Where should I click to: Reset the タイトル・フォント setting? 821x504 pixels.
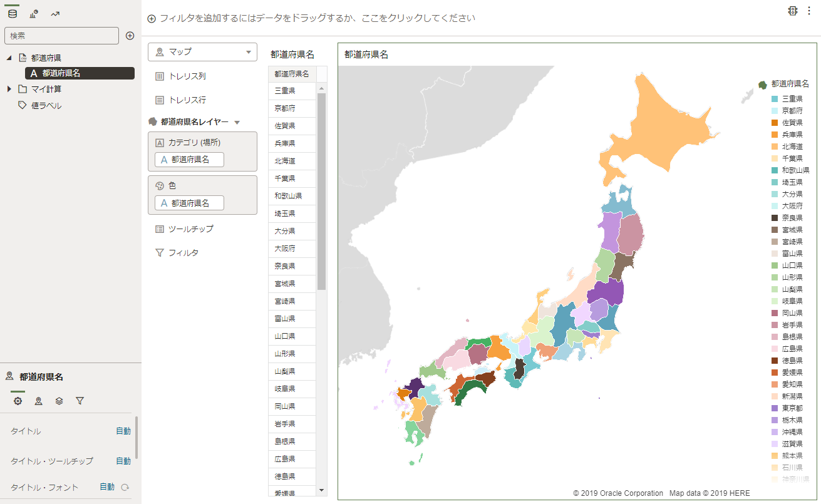pyautogui.click(x=125, y=487)
